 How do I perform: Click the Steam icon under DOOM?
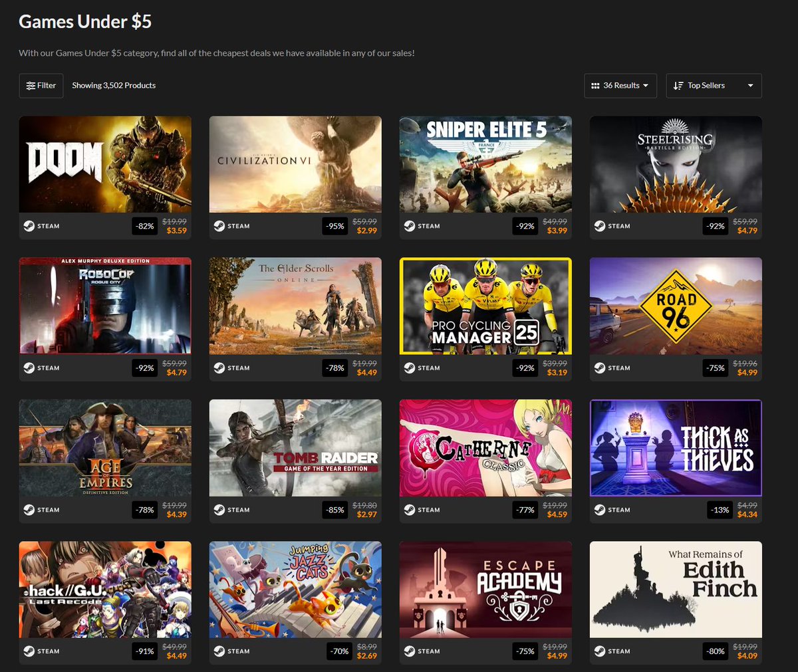[x=29, y=226]
